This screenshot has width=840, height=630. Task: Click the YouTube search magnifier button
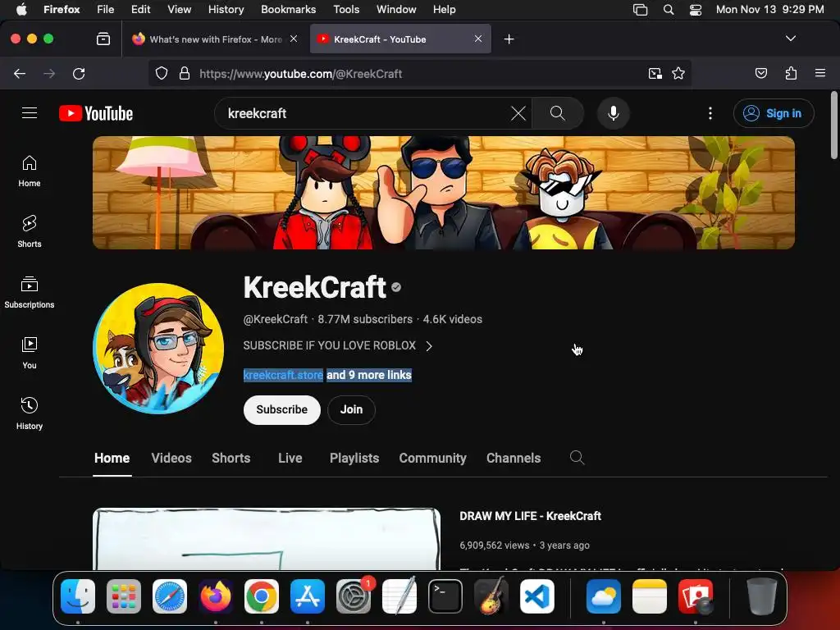point(558,113)
